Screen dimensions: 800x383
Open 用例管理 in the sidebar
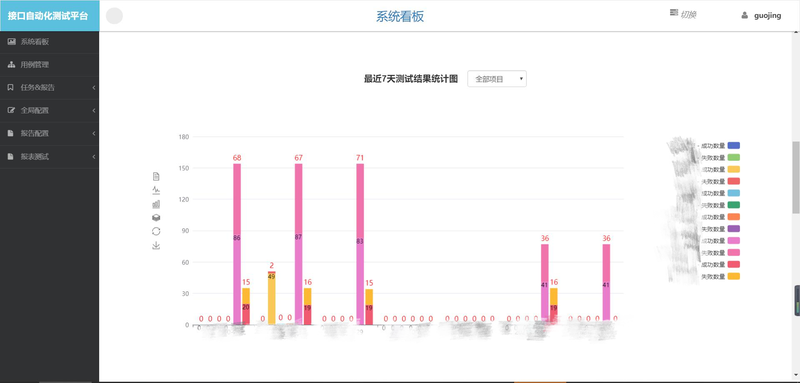point(49,65)
